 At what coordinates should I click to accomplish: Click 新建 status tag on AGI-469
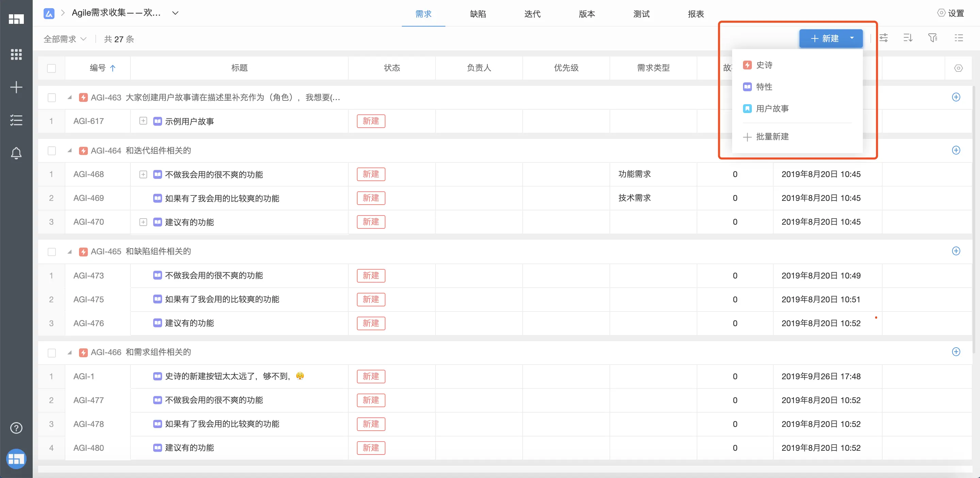point(370,198)
